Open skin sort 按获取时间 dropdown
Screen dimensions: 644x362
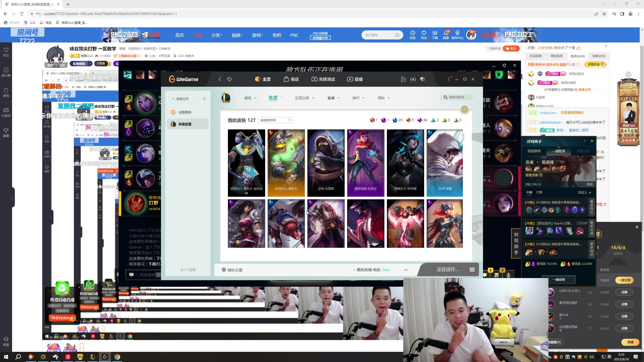pyautogui.click(x=275, y=120)
